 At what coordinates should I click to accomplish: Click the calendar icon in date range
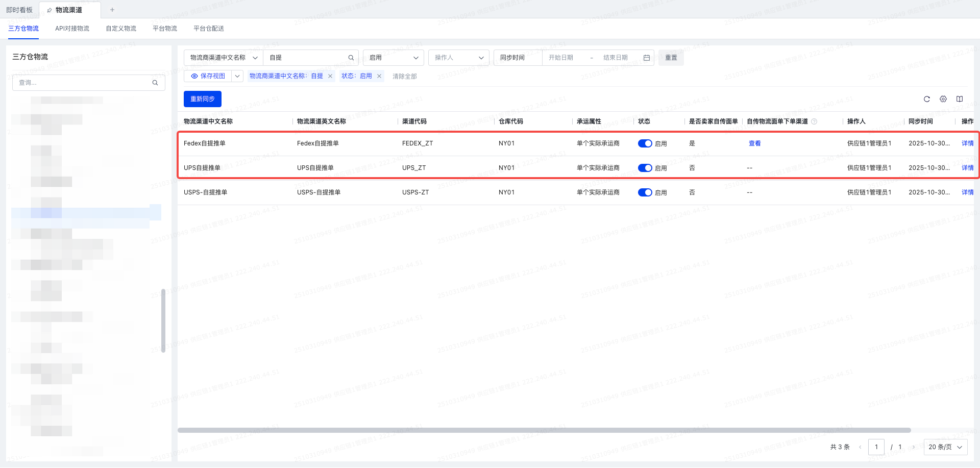point(646,58)
